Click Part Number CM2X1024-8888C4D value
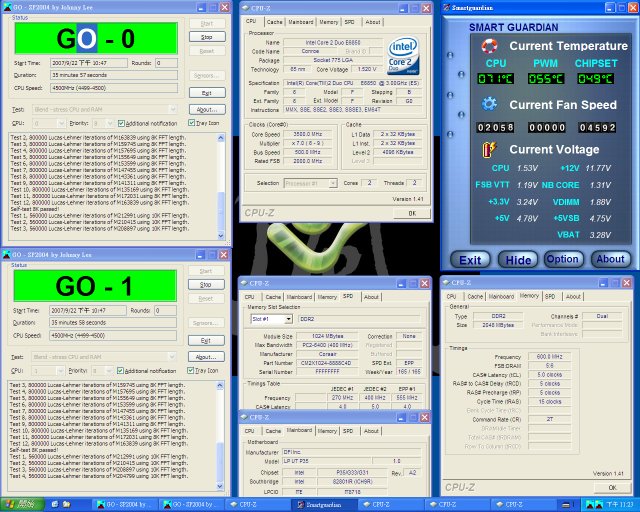This screenshot has height=512, width=640. (328, 363)
